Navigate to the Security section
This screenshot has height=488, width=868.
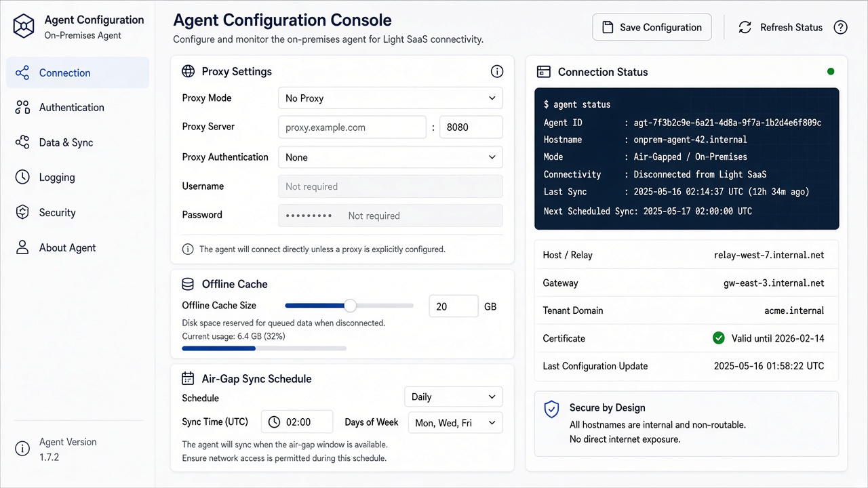(77, 212)
